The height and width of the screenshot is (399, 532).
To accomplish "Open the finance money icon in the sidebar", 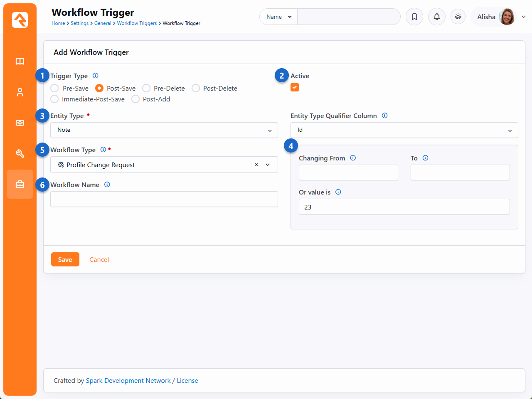I will (20, 123).
